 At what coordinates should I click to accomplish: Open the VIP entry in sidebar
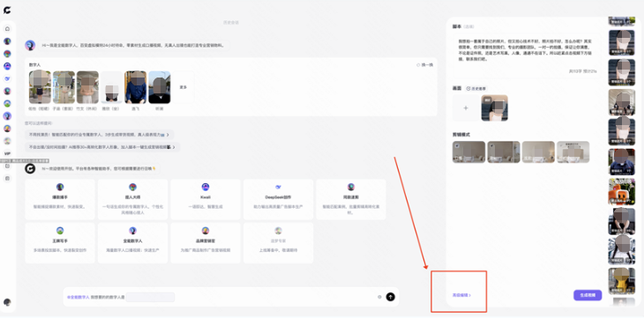point(7,153)
